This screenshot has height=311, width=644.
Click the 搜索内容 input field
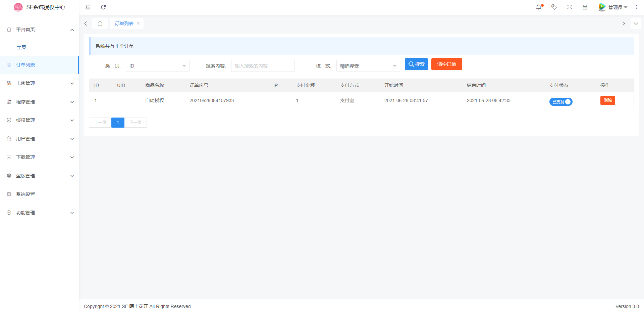coord(263,66)
